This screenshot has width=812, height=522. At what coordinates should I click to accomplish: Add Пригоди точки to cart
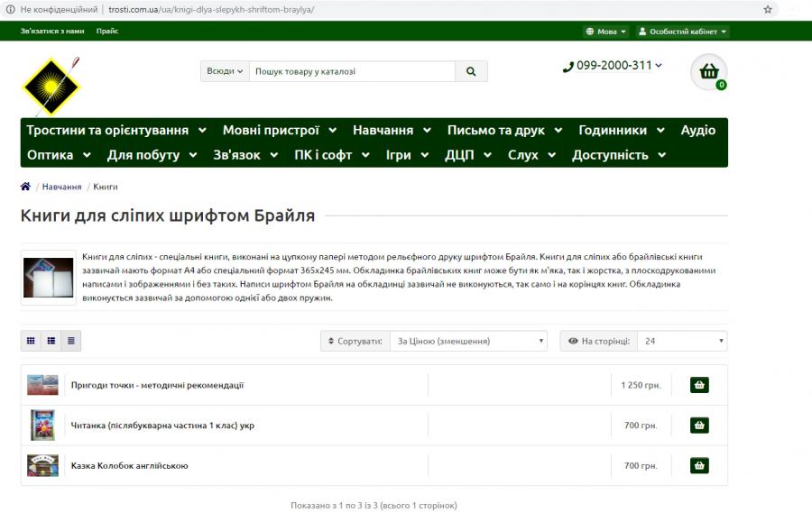click(699, 385)
